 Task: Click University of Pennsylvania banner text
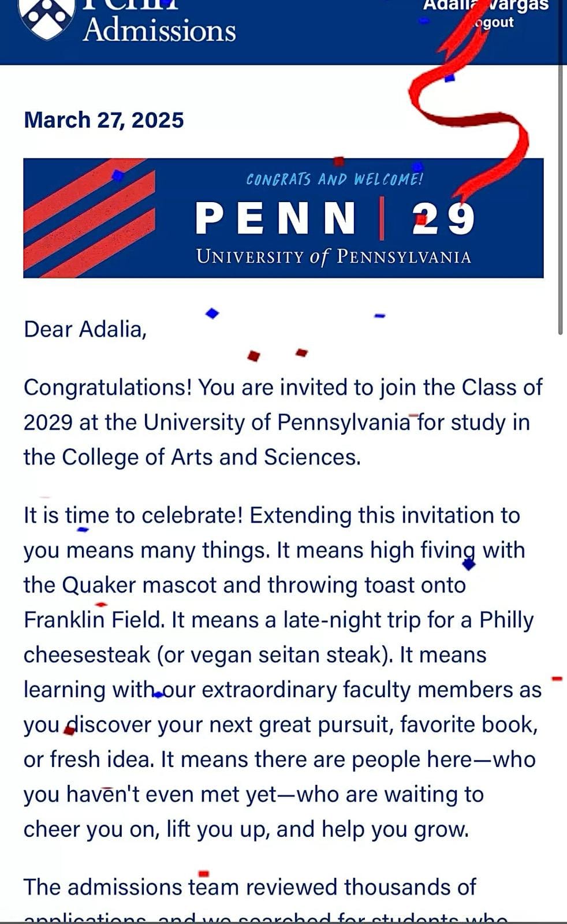[x=333, y=256]
